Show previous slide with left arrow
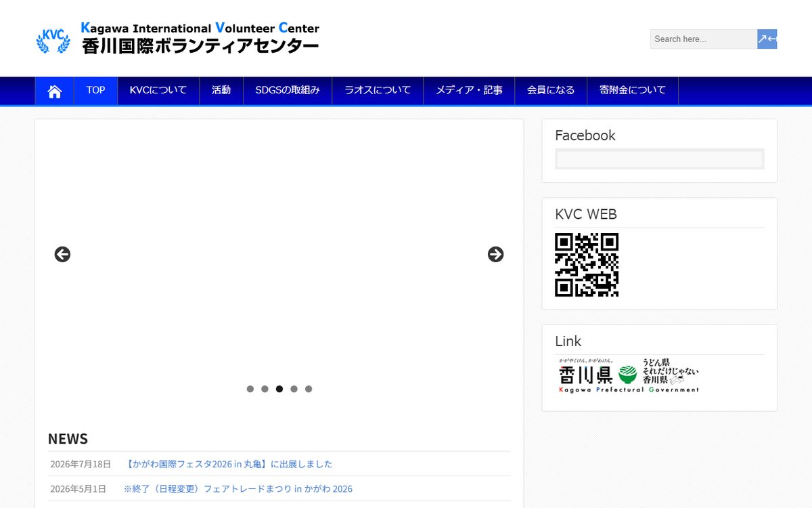The width and height of the screenshot is (812, 508). click(x=62, y=255)
